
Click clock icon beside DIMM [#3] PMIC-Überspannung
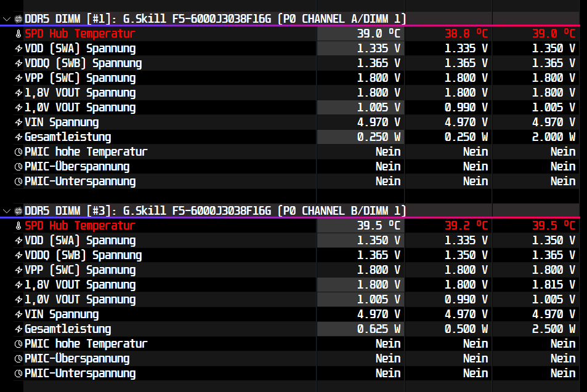(18, 359)
